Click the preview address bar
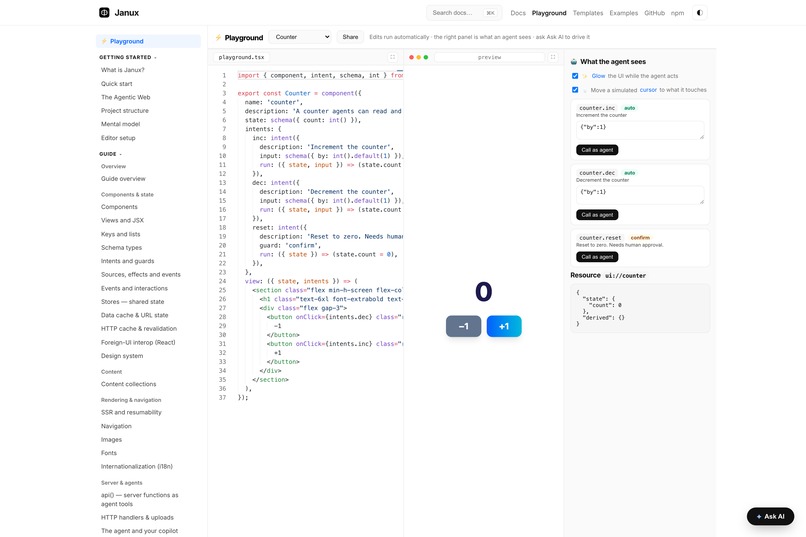This screenshot has height=537, width=806. [x=489, y=57]
